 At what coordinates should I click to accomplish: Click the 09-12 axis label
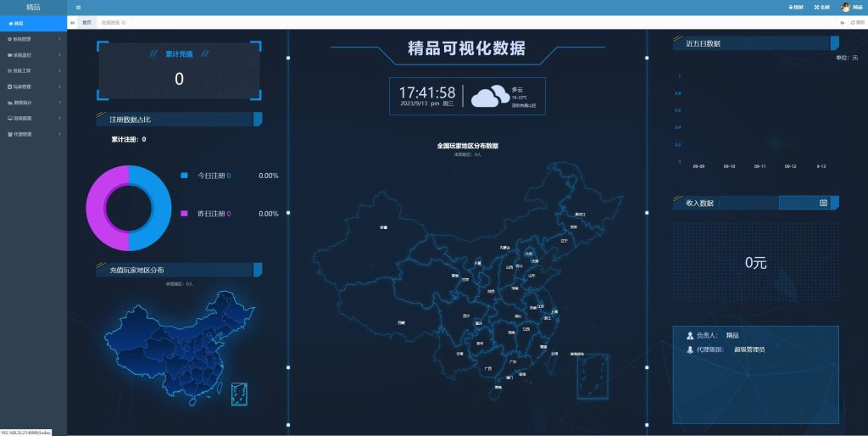(790, 166)
